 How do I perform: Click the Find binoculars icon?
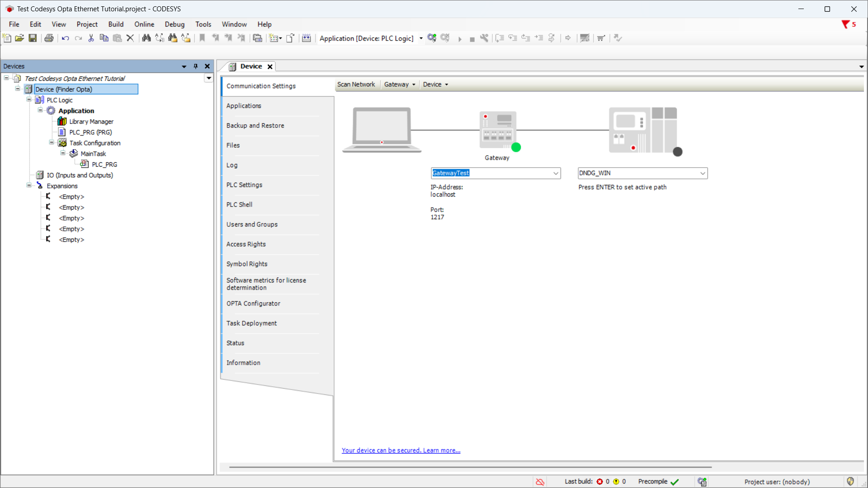click(146, 38)
